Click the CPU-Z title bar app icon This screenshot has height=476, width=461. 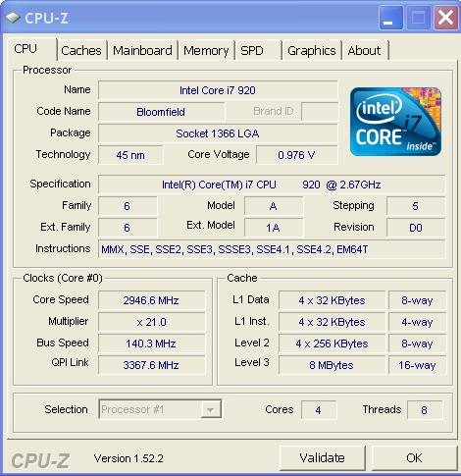[13, 18]
